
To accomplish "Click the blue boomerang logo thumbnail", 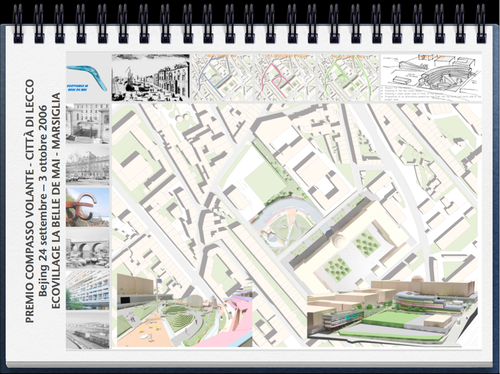I will tap(88, 77).
